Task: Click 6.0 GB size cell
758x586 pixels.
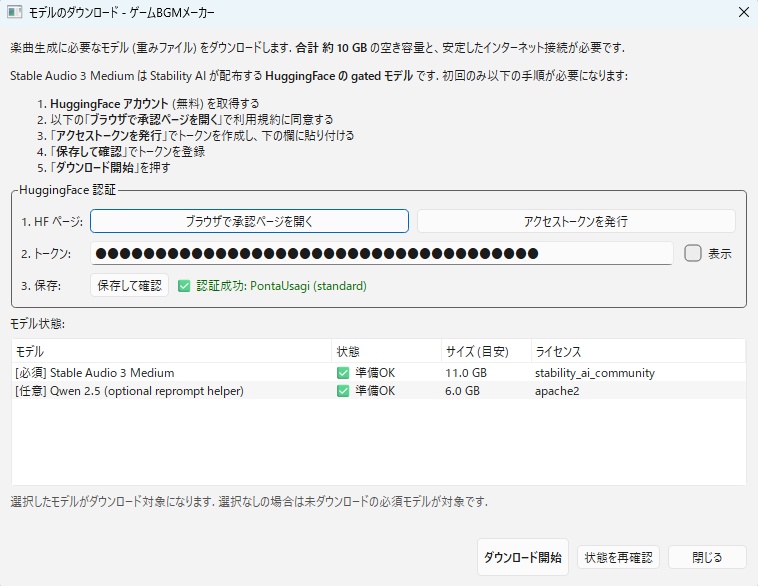Action: [x=463, y=391]
